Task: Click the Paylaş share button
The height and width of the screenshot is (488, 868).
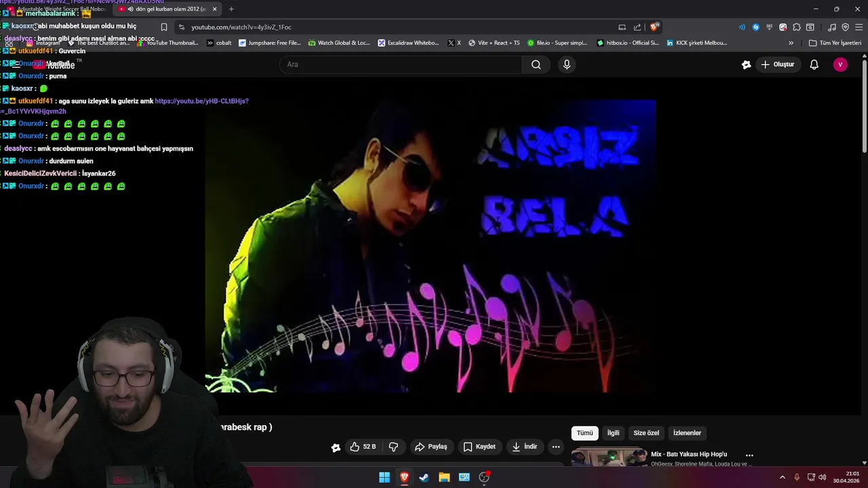Action: tap(431, 447)
